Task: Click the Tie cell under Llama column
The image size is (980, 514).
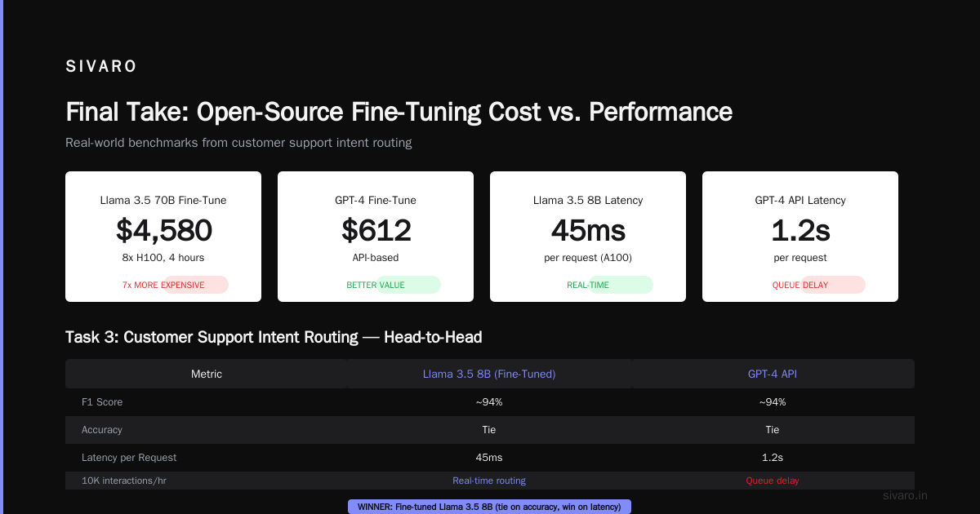Action: point(489,430)
